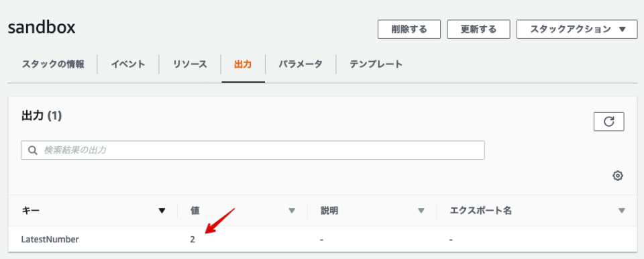Sort by 説明 column arrow
Screen dimensions: 644x259
click(x=421, y=211)
